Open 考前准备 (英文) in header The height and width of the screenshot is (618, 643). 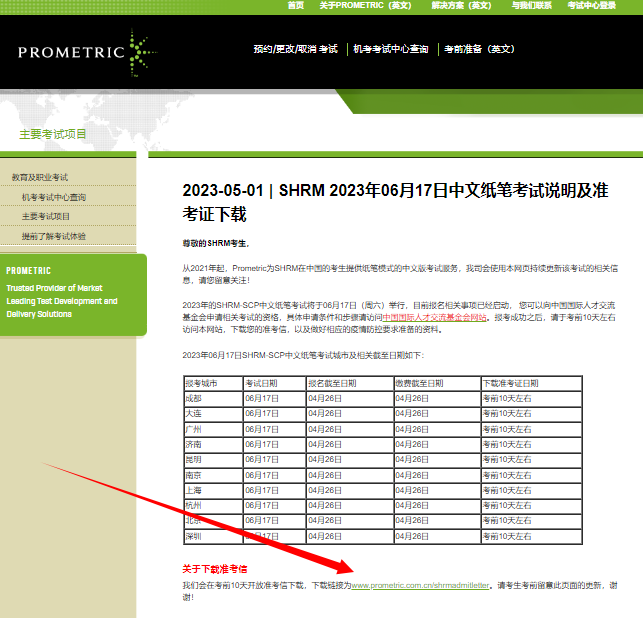479,49
